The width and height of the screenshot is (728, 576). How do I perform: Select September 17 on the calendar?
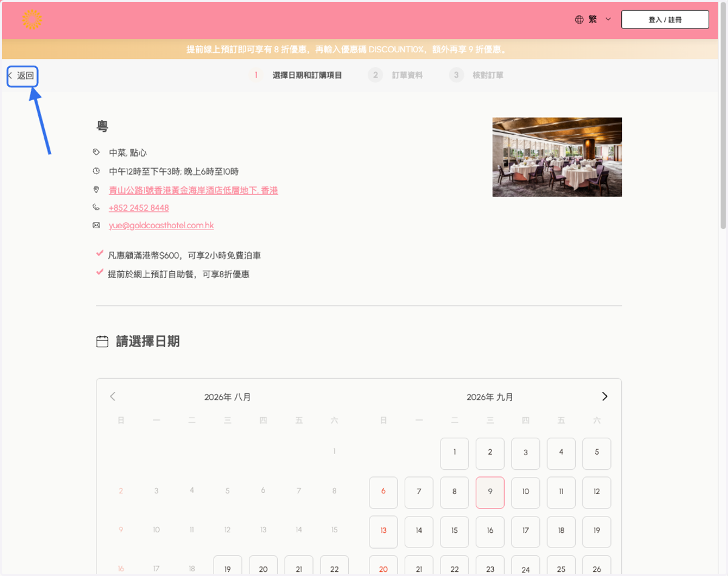click(x=525, y=531)
